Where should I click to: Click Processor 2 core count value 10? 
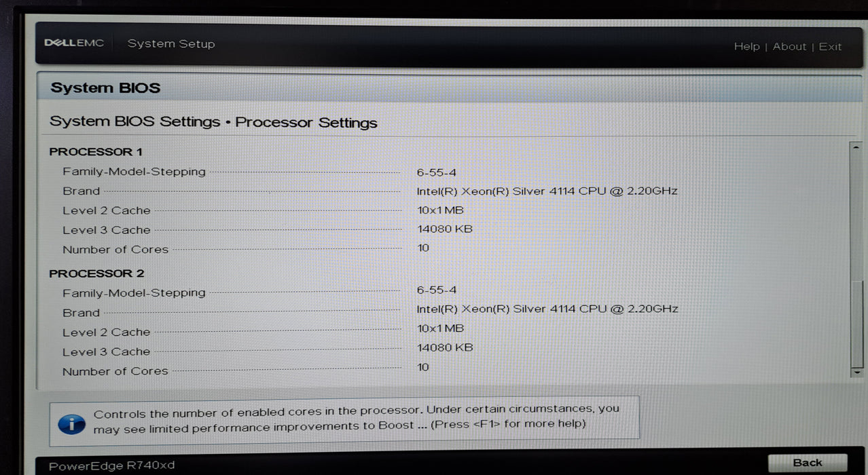pyautogui.click(x=423, y=367)
